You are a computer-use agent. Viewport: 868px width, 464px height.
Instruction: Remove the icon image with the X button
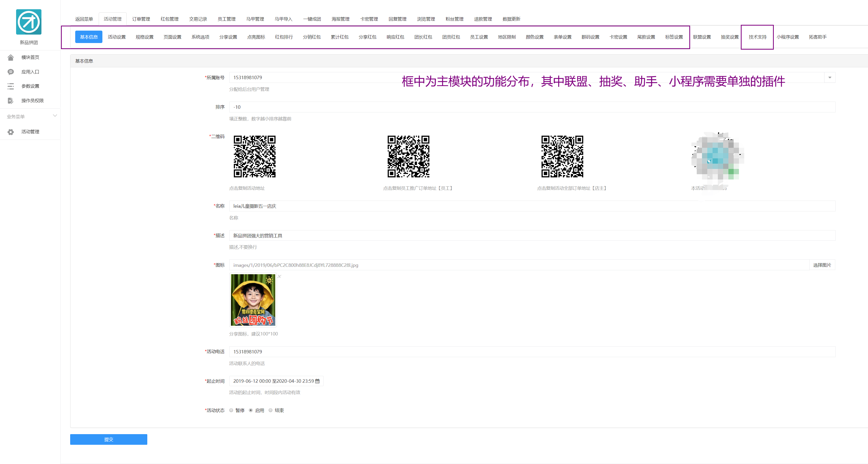pos(279,276)
